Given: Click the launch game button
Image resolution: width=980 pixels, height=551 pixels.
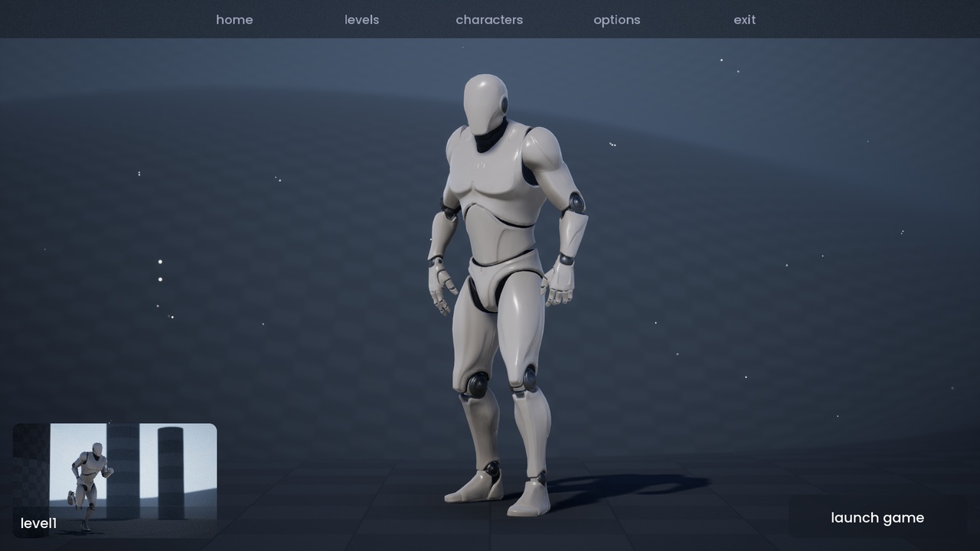Looking at the screenshot, I should click(x=877, y=517).
